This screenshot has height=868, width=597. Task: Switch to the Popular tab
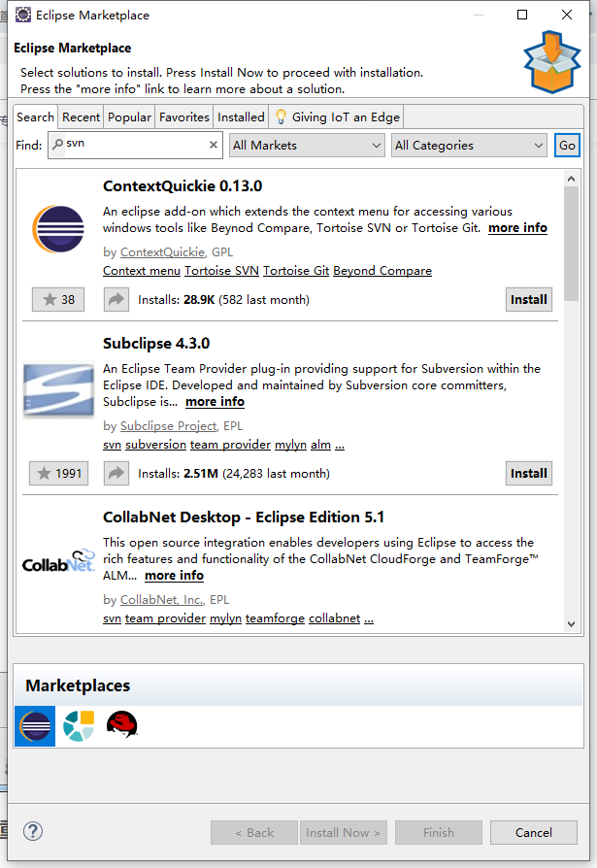(129, 117)
